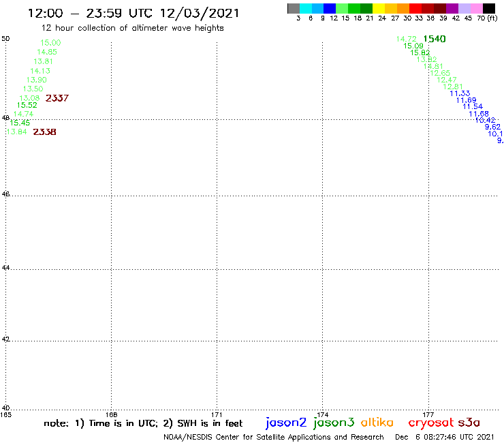Click the blue wave height reading 10.42
The image size is (504, 443).
click(x=486, y=121)
